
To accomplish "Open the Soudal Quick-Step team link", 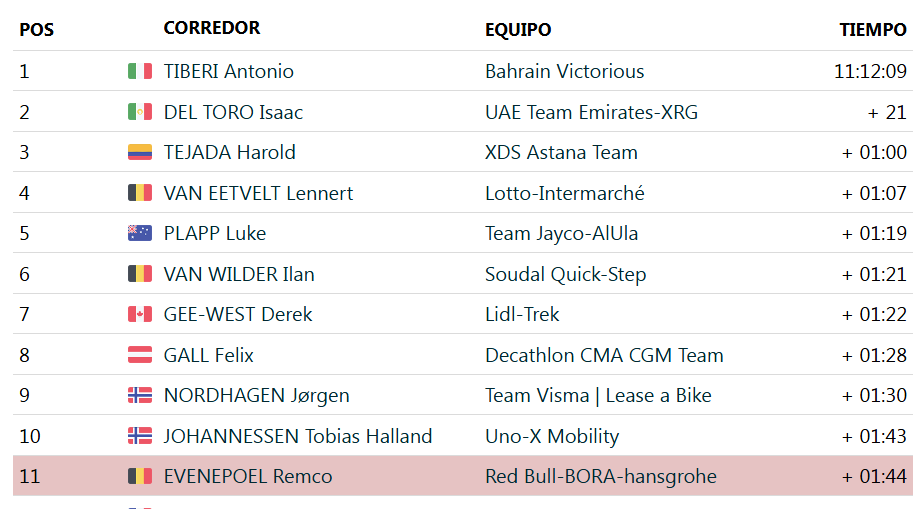I will coord(565,274).
